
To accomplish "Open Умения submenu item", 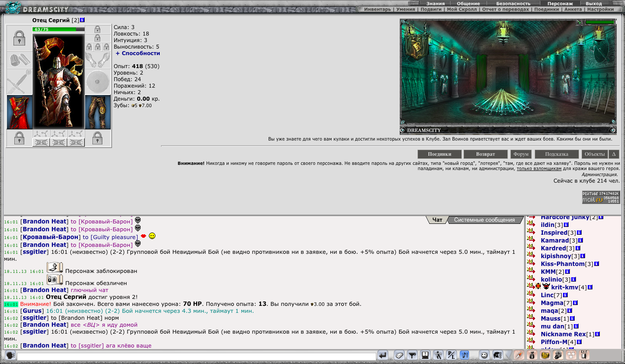I will coord(406,9).
